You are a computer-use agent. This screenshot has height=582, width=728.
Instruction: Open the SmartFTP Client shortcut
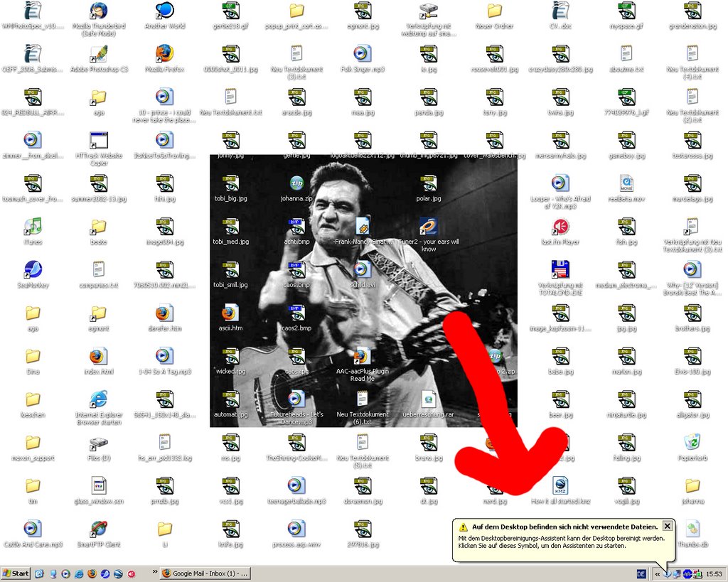click(99, 529)
